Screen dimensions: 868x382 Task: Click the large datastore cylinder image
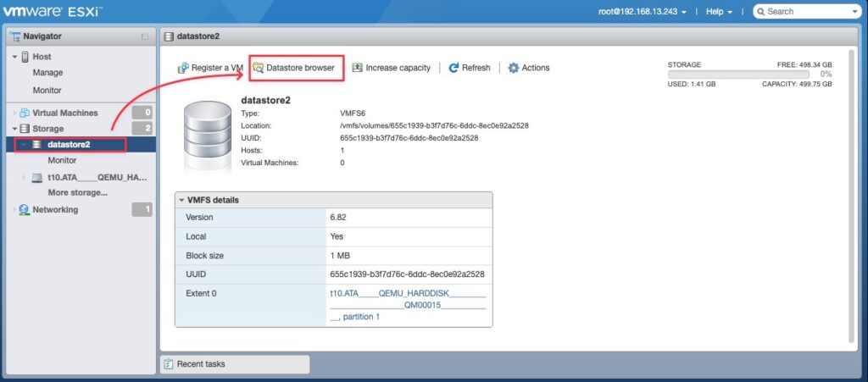pyautogui.click(x=207, y=130)
